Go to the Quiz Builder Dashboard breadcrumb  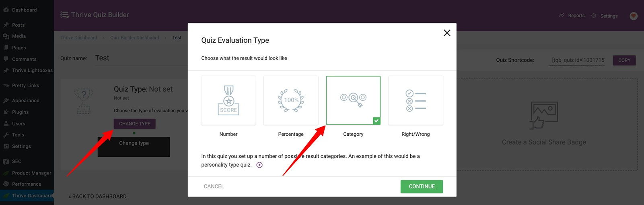135,37
